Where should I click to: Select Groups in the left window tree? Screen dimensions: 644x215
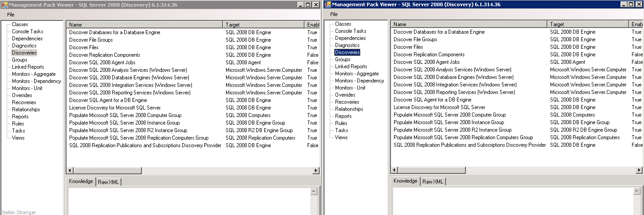click(x=20, y=60)
